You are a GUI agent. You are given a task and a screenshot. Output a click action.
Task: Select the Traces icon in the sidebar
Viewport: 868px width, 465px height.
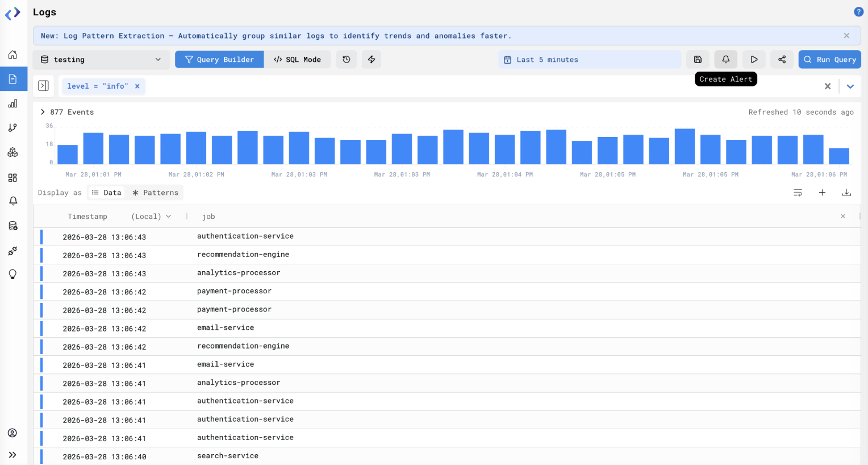(x=12, y=127)
